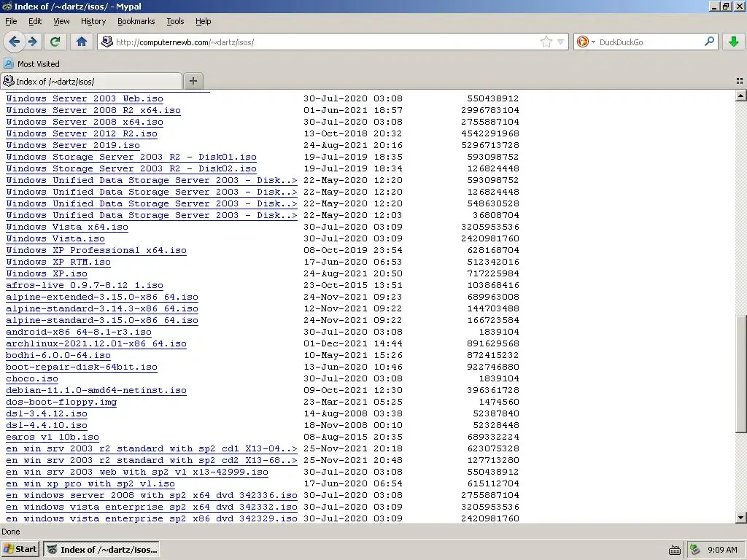Open Windows Storage Server 2003 R2 Disk01.iso
This screenshot has height=560, width=747.
coord(131,157)
